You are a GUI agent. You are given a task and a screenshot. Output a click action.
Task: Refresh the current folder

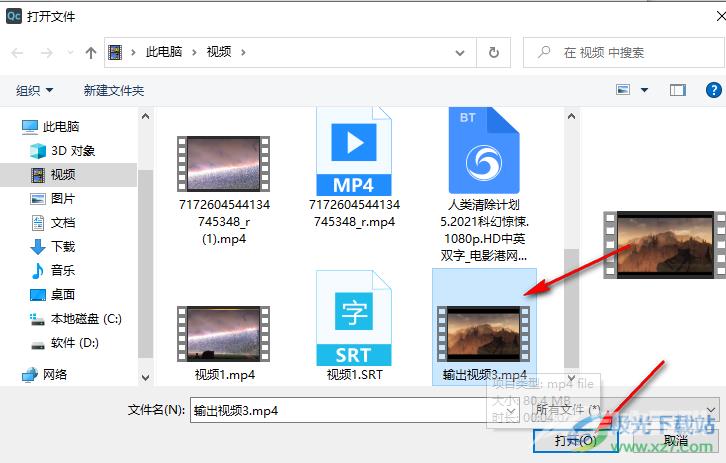494,52
